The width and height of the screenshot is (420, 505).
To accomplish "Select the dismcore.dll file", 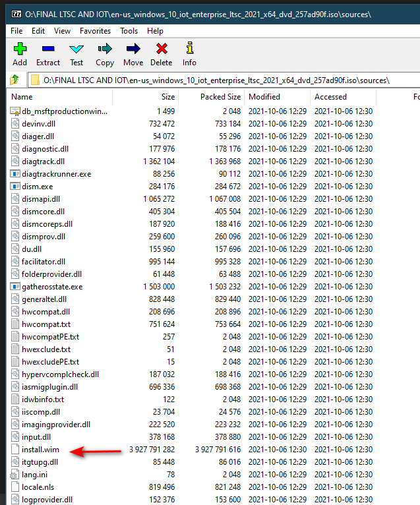I will [x=43, y=212].
